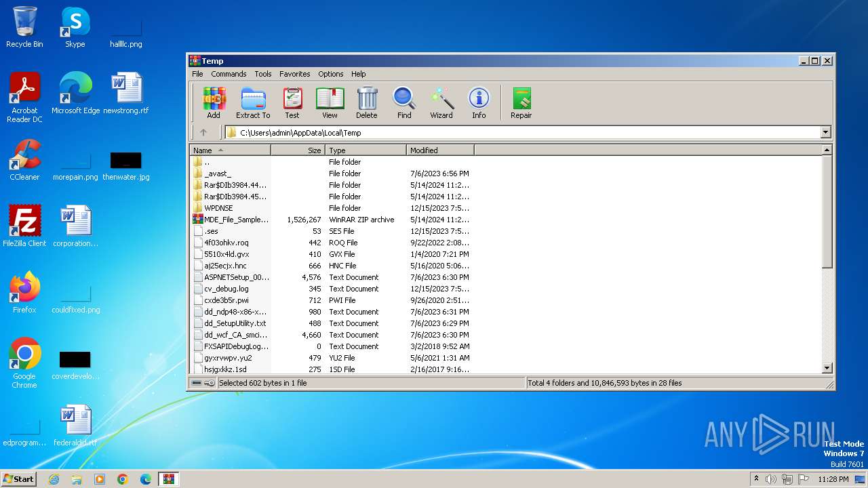
Task: Sort by Name column header
Action: coord(230,150)
